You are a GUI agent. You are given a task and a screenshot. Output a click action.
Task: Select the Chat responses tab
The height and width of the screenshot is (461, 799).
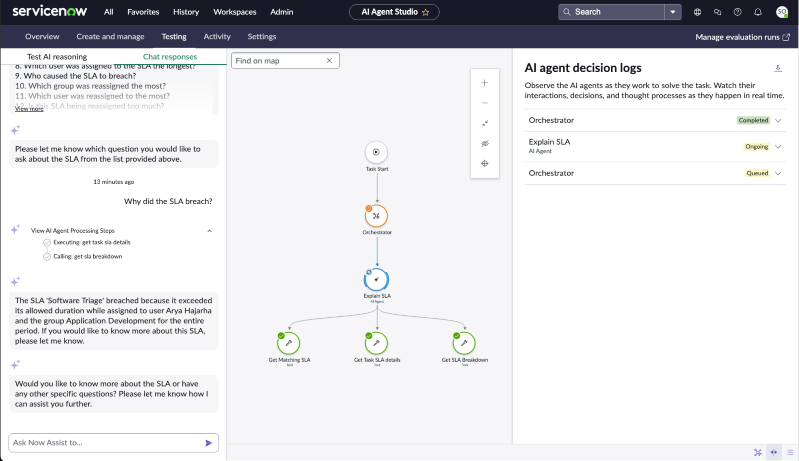pos(170,57)
